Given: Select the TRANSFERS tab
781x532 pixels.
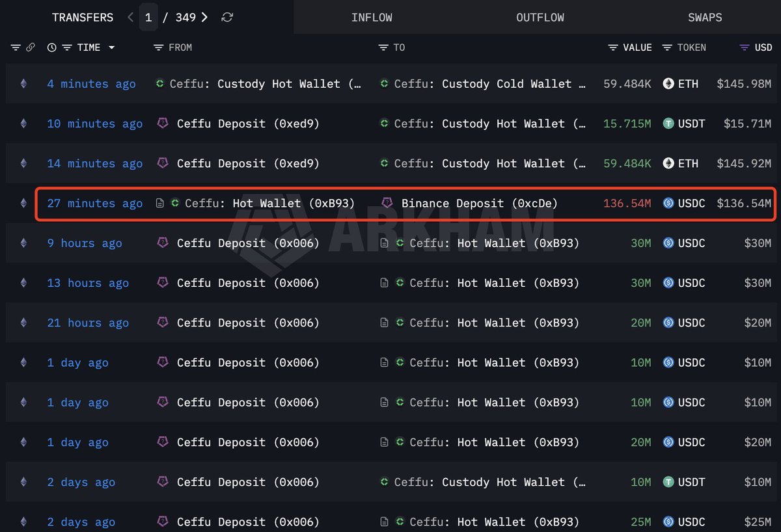Looking at the screenshot, I should [x=83, y=18].
